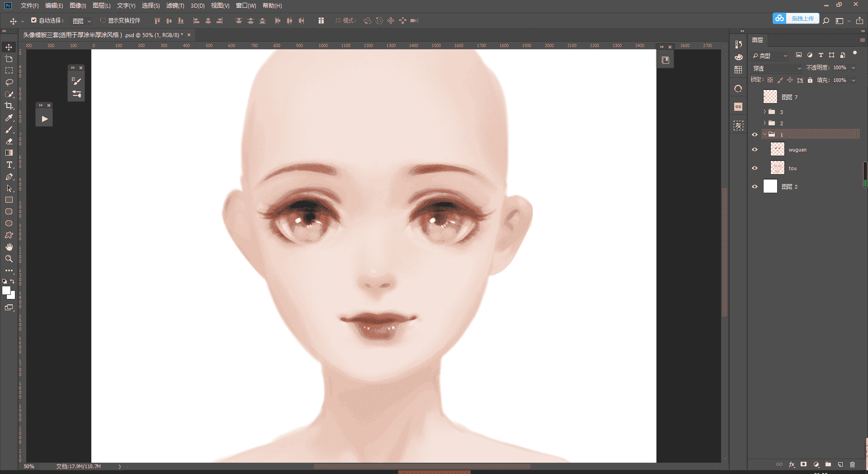Hide the 图层 2 layer
This screenshot has width=868, height=474.
(x=755, y=187)
